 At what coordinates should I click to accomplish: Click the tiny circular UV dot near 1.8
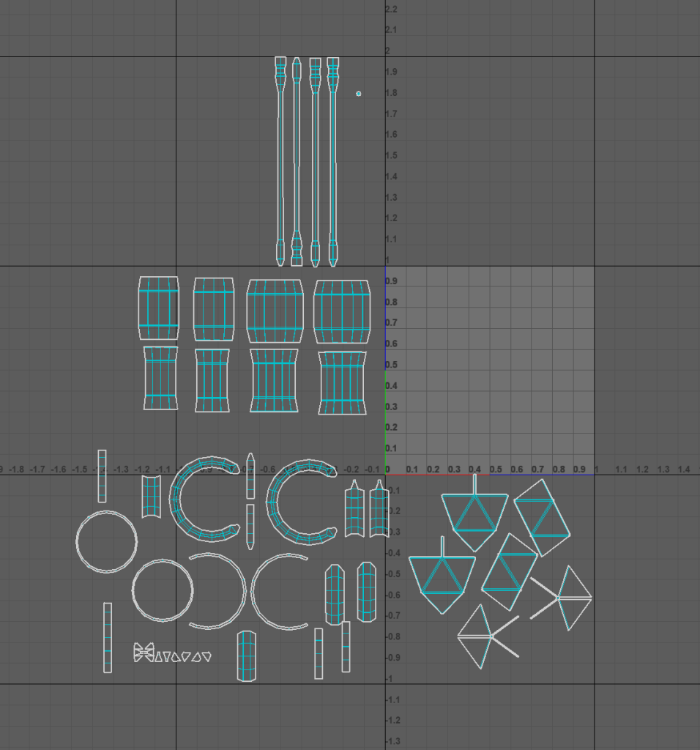click(x=358, y=94)
